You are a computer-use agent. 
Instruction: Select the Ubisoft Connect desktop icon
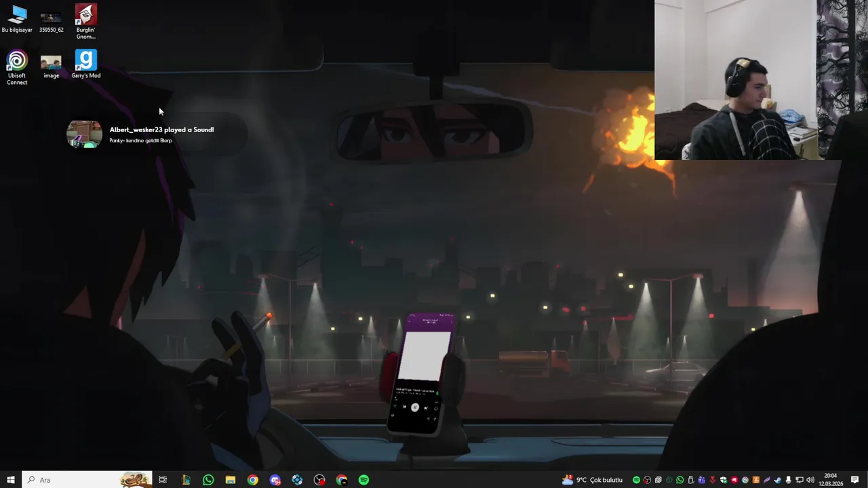tap(17, 68)
